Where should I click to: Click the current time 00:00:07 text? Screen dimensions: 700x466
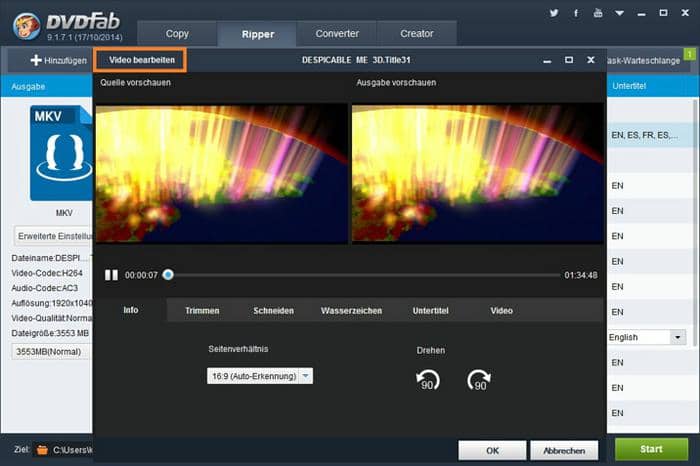(141, 275)
